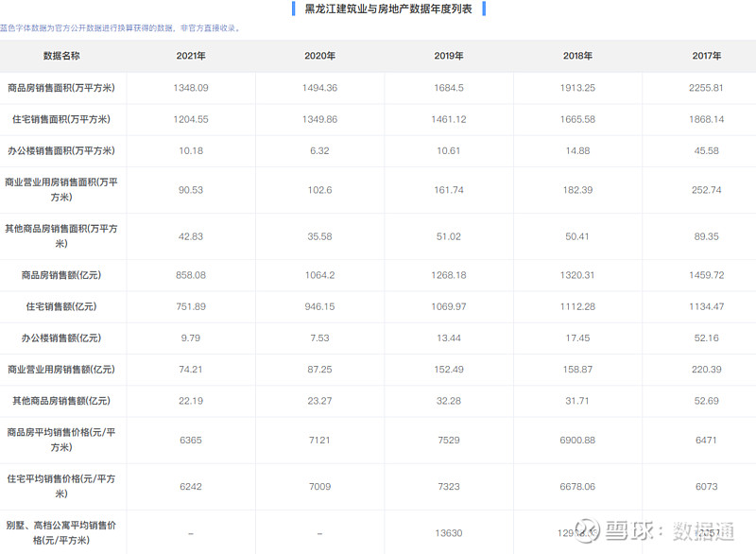
Task: Click cell value 6242
Action: (191, 486)
